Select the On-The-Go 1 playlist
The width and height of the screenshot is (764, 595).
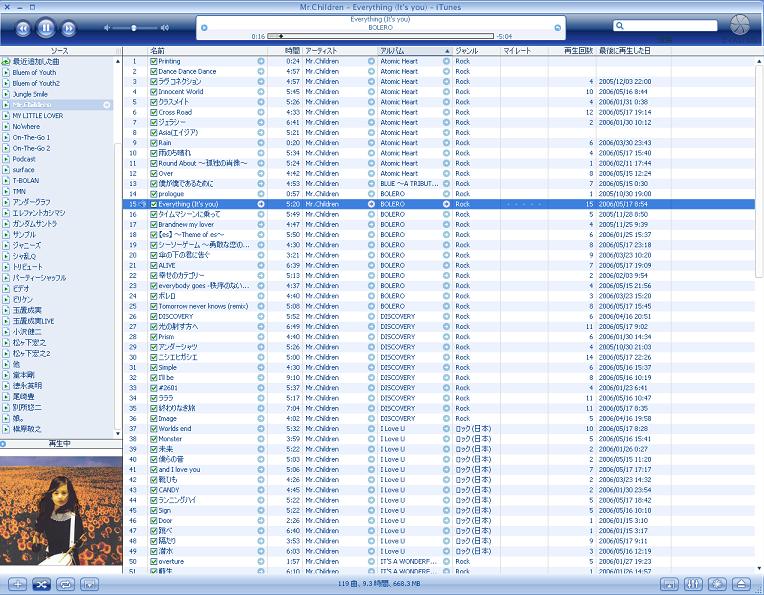pyautogui.click(x=31, y=137)
